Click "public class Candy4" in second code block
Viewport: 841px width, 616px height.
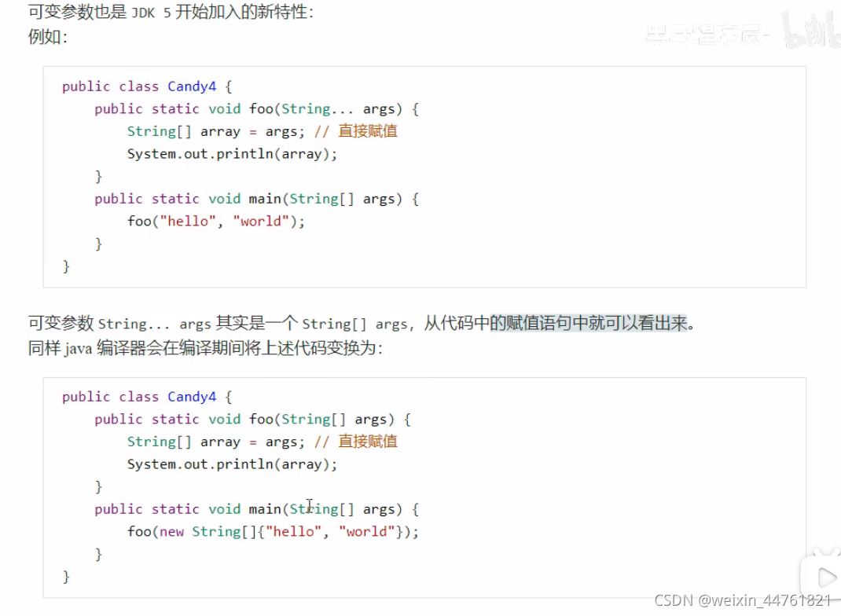tap(147, 397)
